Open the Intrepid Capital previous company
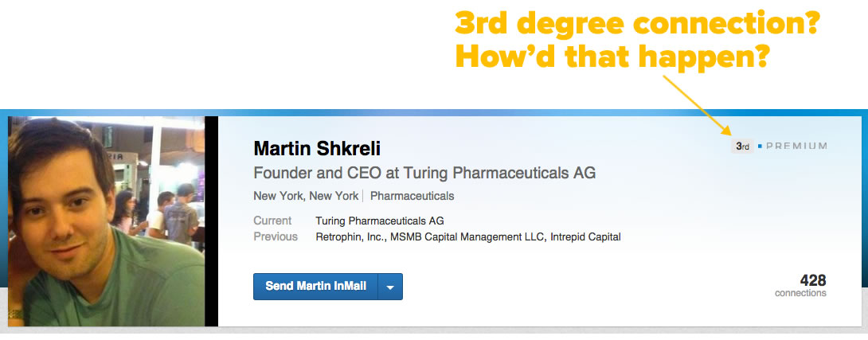Image resolution: width=868 pixels, height=340 pixels. (585, 236)
